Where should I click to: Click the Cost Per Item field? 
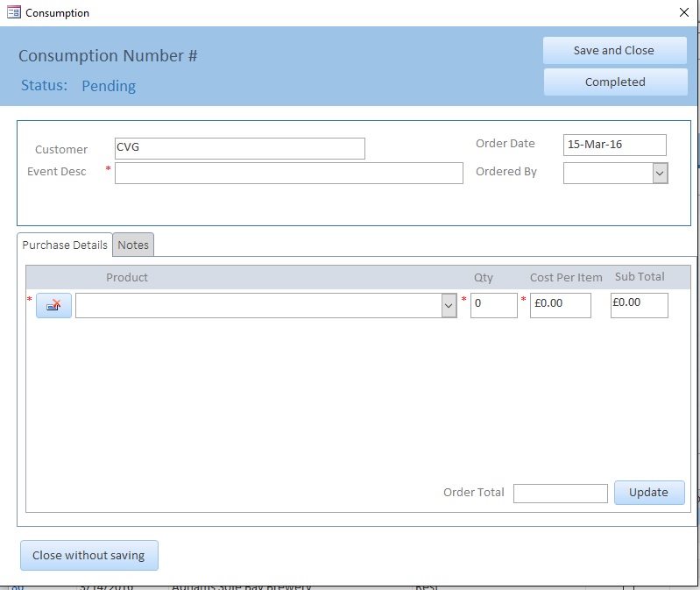click(560, 306)
